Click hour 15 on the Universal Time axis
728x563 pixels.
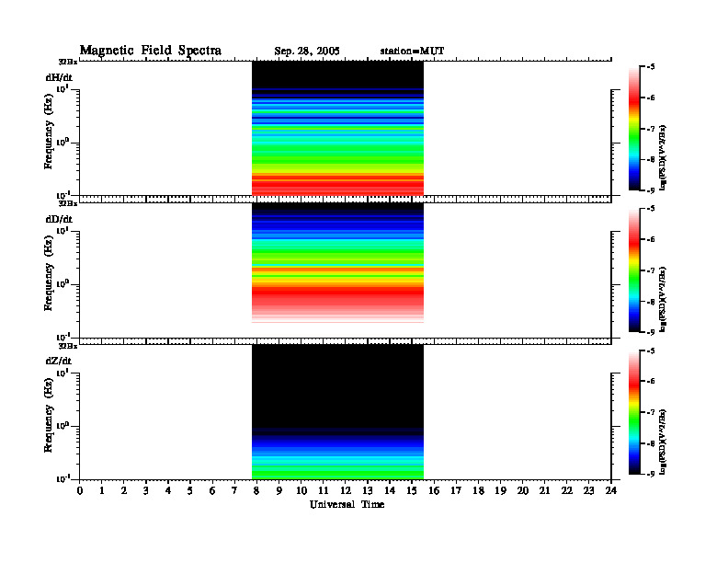(412, 491)
